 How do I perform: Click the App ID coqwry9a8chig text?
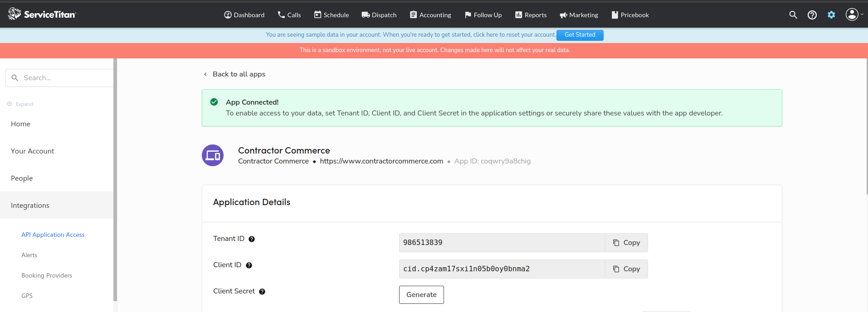(493, 161)
